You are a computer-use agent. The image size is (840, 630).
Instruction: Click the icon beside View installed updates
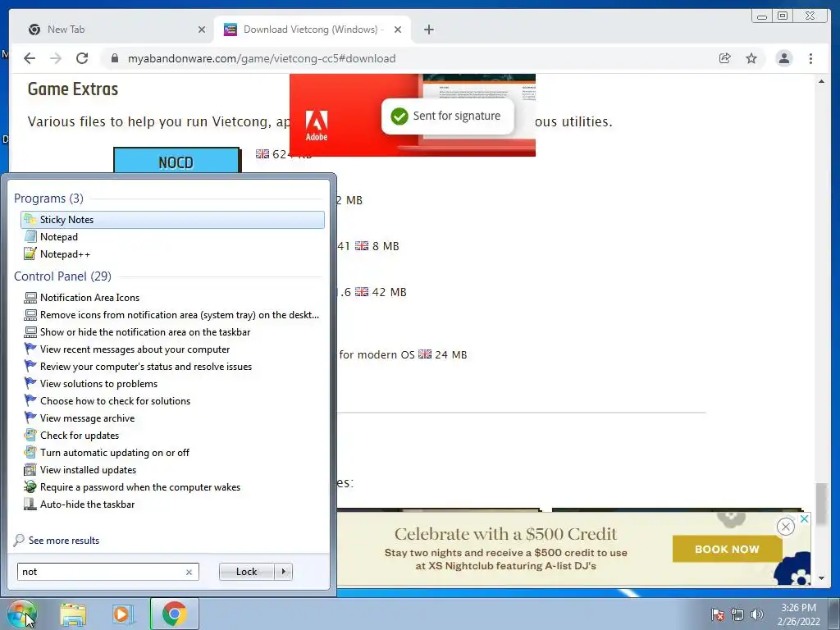click(x=30, y=470)
